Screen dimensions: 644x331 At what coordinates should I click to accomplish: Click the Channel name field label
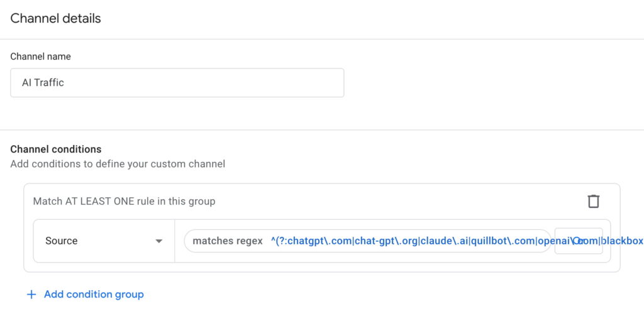(x=40, y=57)
